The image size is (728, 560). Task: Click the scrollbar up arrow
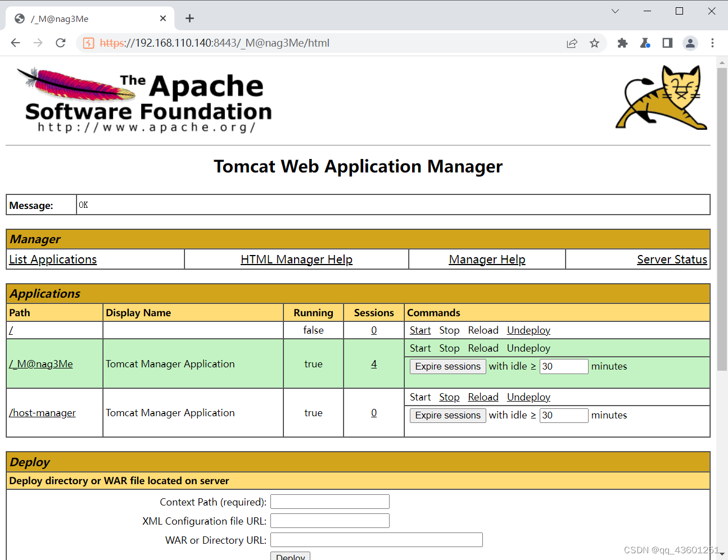(x=722, y=62)
